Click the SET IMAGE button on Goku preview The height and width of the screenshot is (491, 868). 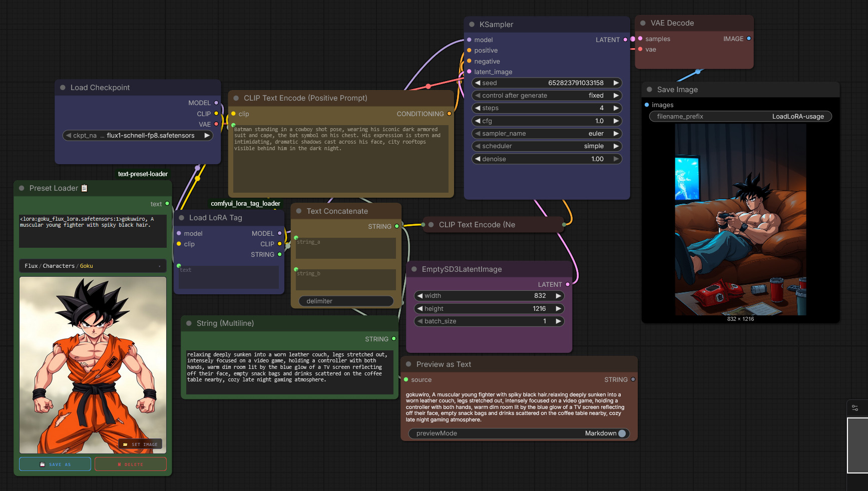(x=140, y=444)
